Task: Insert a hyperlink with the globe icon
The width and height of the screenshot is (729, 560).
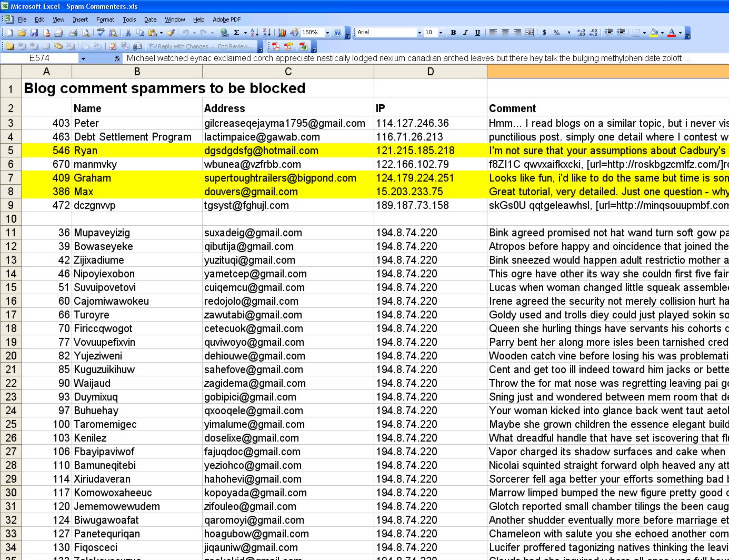Action: coord(225,33)
